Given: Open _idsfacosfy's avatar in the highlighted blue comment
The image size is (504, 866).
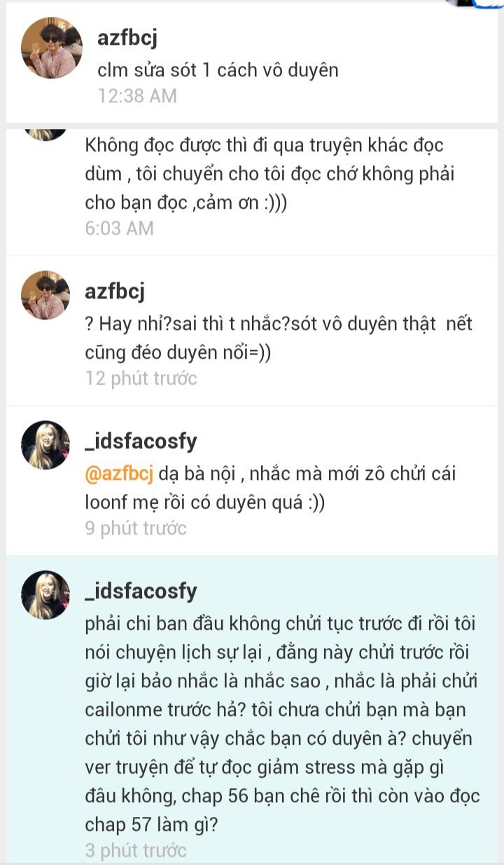Looking at the screenshot, I should 46,595.
